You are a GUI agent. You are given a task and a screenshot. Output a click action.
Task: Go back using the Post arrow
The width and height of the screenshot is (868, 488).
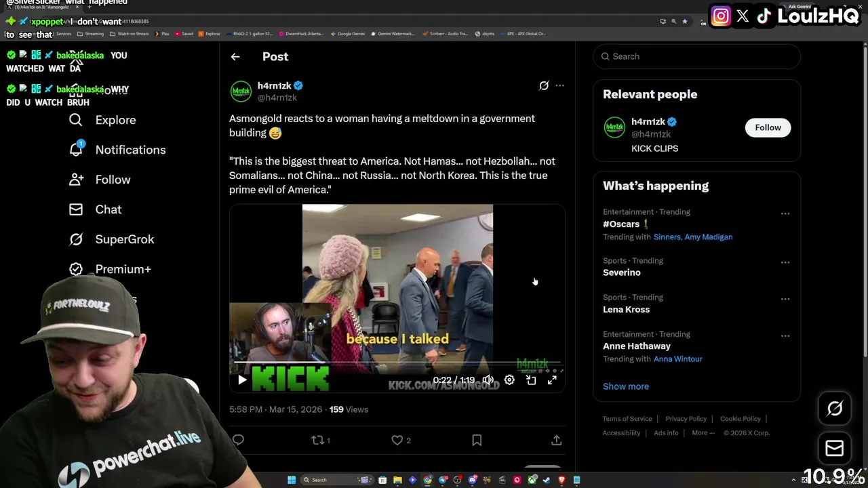pos(235,57)
